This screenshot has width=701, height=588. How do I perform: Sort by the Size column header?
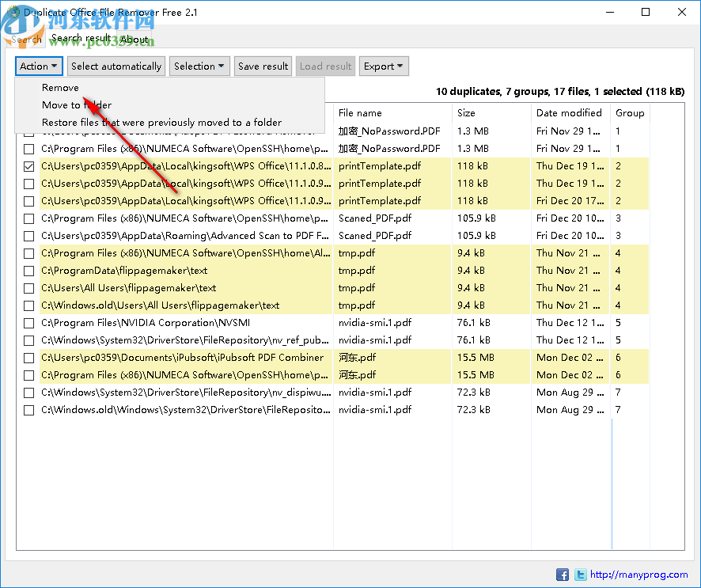point(491,113)
